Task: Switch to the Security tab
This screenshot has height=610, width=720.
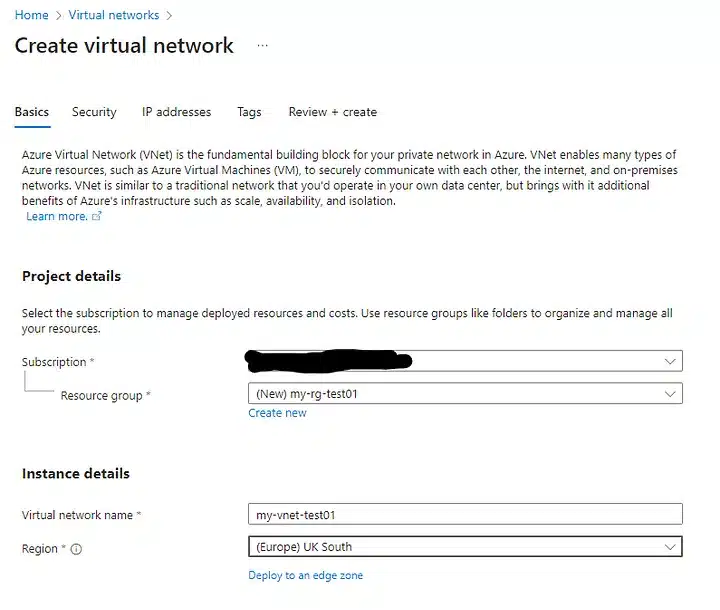Action: click(x=94, y=112)
